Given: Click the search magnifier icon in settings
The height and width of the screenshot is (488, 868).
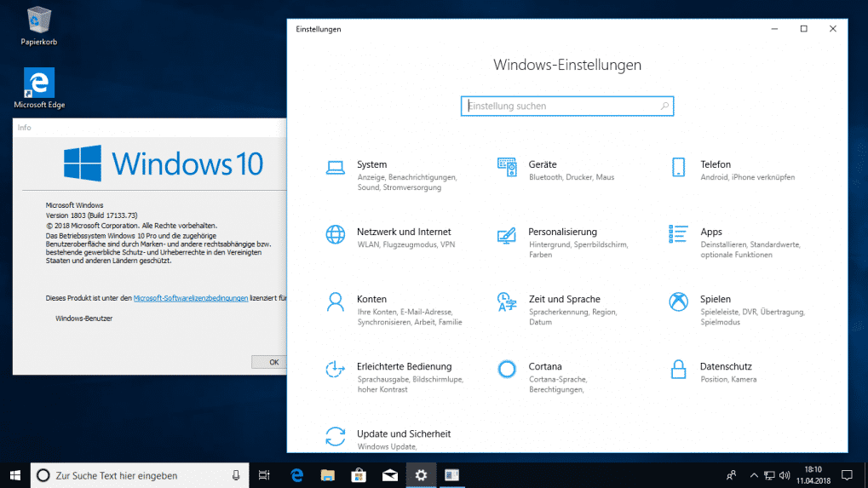Looking at the screenshot, I should (x=664, y=106).
